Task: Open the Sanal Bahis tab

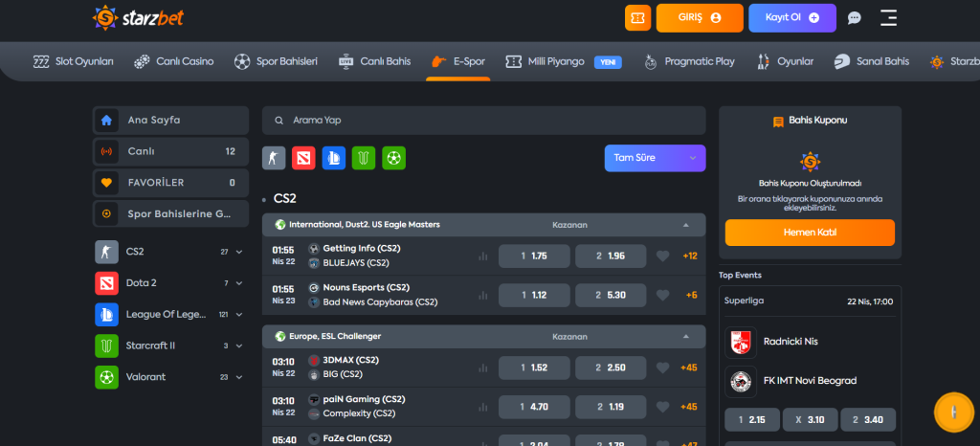Action: pyautogui.click(x=872, y=61)
